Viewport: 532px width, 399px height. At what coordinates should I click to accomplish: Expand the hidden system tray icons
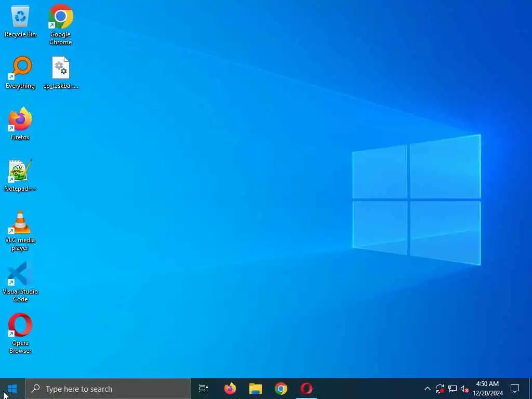pyautogui.click(x=428, y=389)
